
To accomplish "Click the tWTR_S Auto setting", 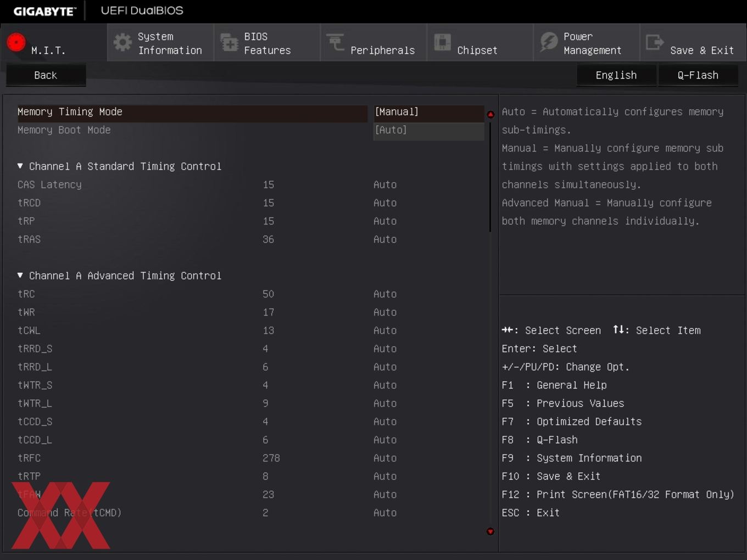I will [x=385, y=385].
